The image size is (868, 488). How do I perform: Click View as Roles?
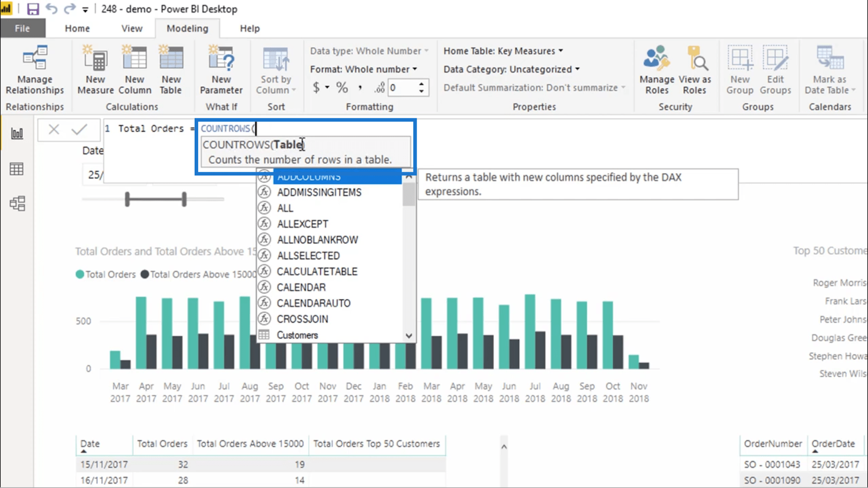[x=694, y=70]
